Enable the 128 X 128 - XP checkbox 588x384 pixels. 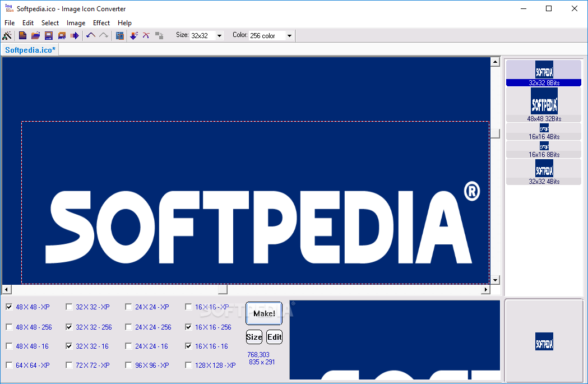point(188,366)
